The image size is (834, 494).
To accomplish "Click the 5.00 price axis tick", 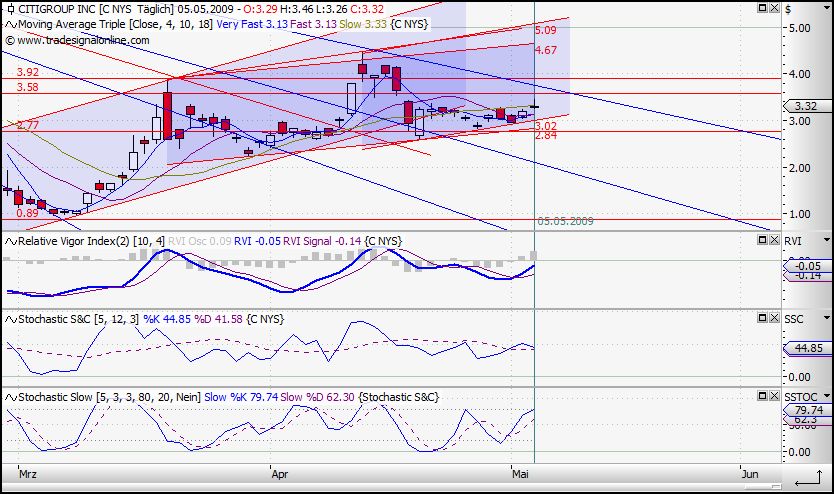I will point(800,28).
